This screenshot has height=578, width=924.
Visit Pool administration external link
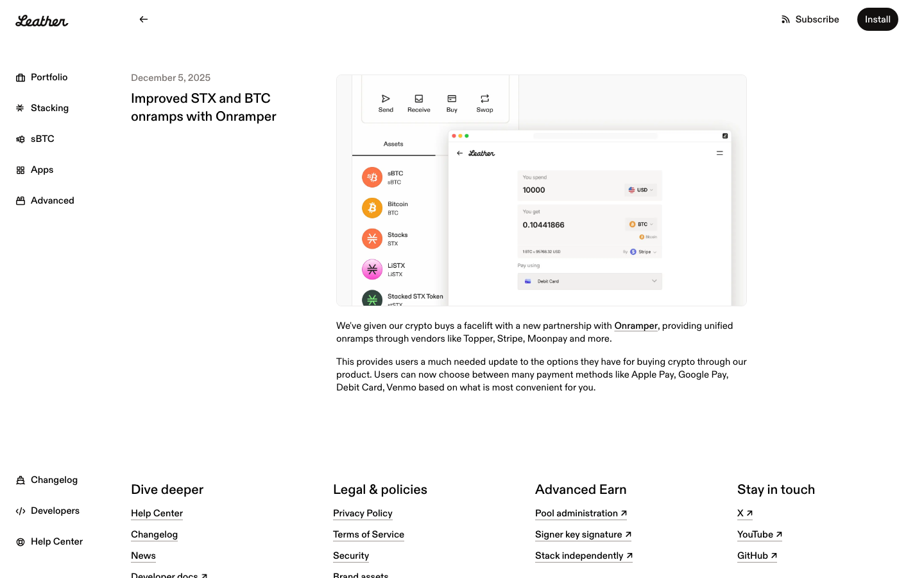581,513
